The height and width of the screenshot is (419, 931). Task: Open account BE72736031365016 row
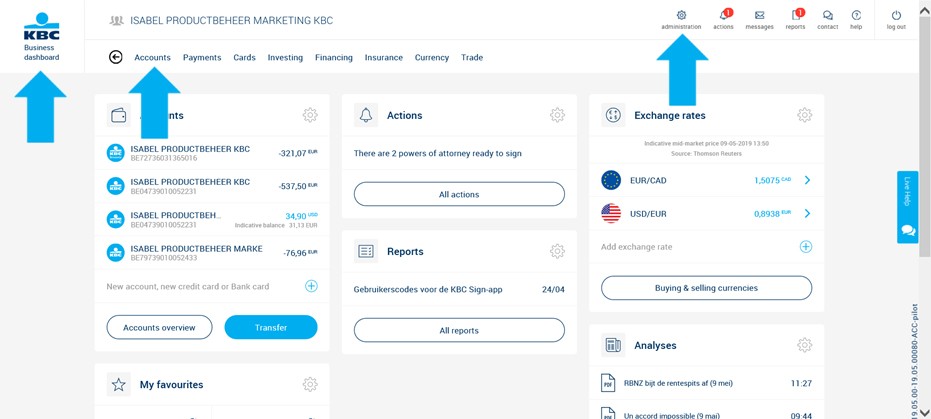(x=212, y=153)
